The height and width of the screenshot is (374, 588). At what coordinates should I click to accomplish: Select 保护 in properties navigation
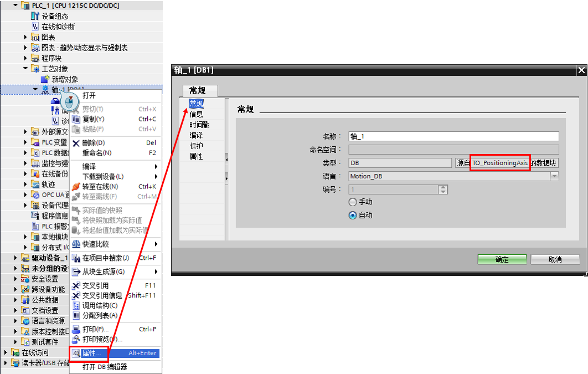pyautogui.click(x=196, y=146)
